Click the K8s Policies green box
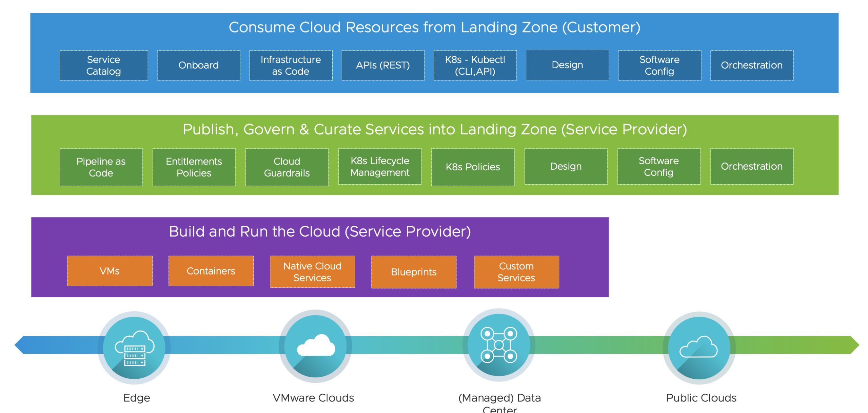Viewport: 868px width, 413px height. (x=473, y=167)
